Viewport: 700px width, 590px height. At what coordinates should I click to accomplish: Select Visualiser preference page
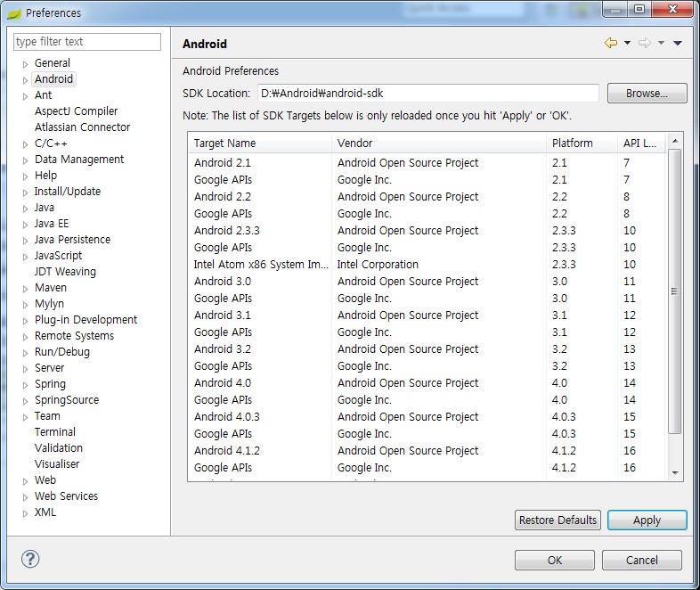pos(57,464)
